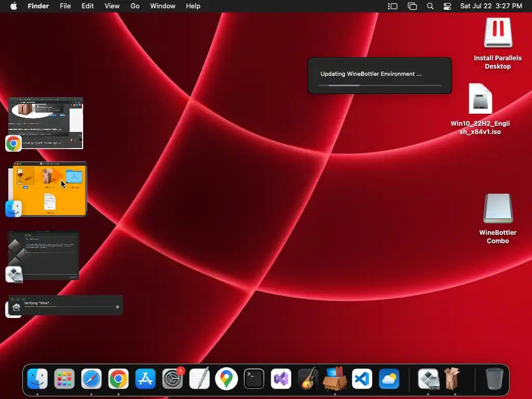This screenshot has width=532, height=399.
Task: Select the Win10_22H2_English_x64v1.iso file
Action: 480,99
